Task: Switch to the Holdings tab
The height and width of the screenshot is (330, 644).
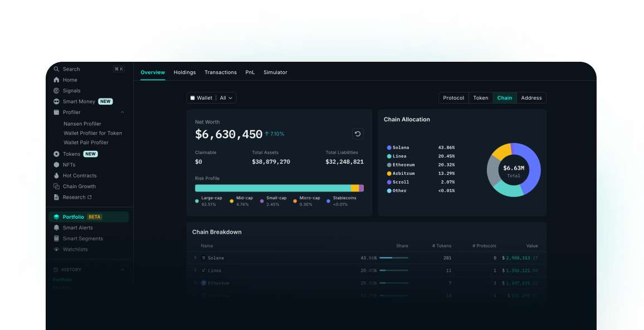Action: pos(184,72)
